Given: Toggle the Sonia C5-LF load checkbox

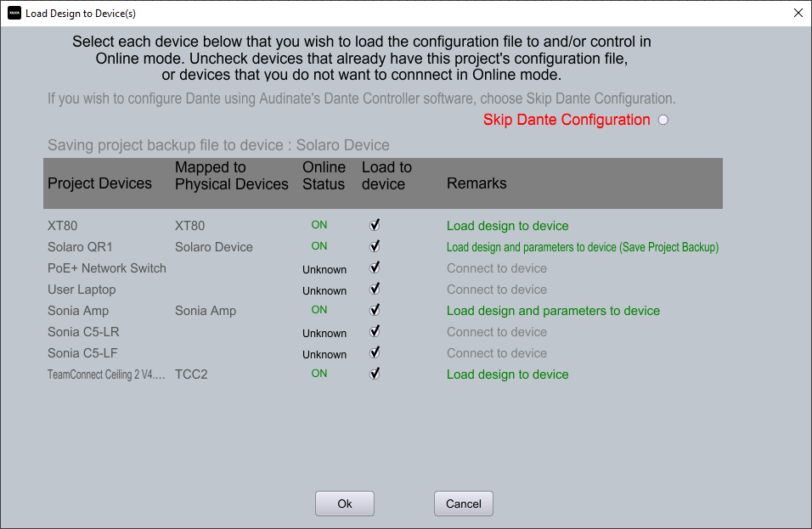Looking at the screenshot, I should 375,352.
